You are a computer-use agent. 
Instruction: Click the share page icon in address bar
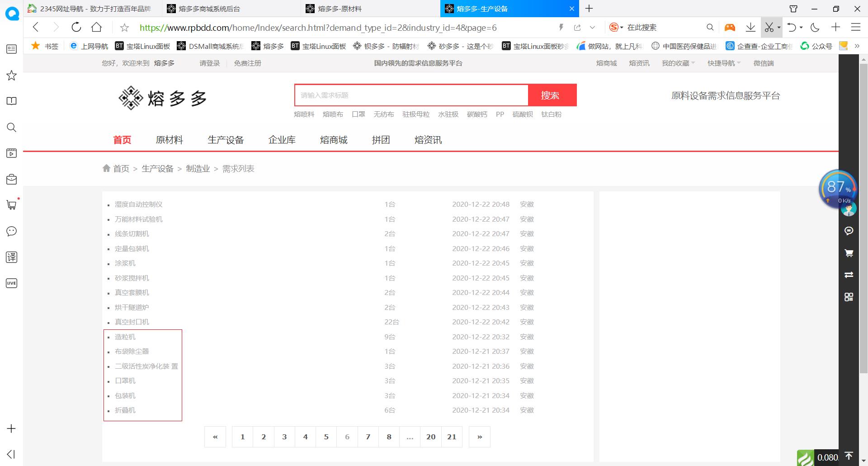click(577, 28)
